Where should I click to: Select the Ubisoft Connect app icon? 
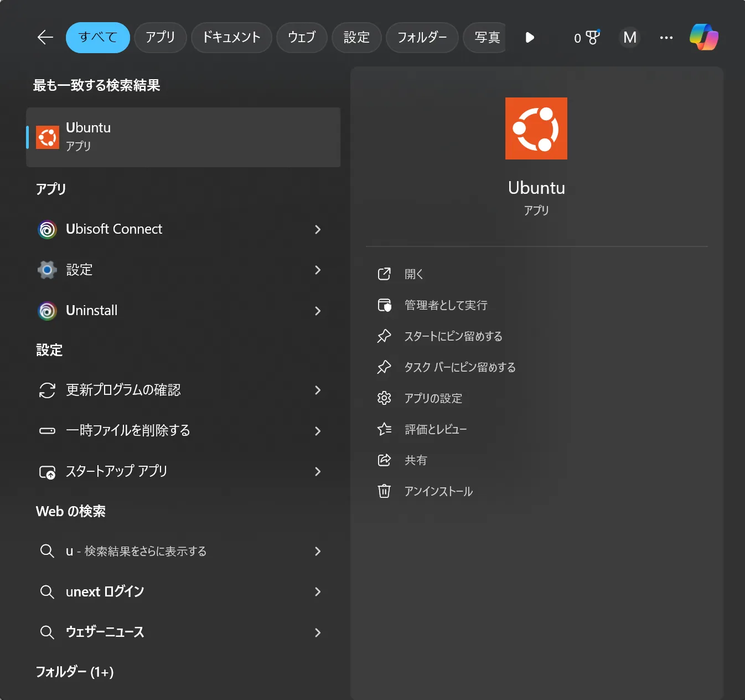47,229
